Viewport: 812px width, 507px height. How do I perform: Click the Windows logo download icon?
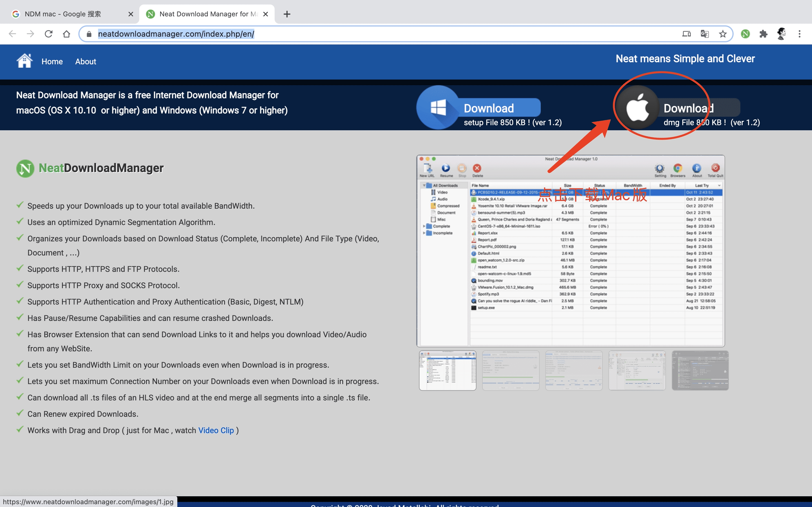coord(438,107)
